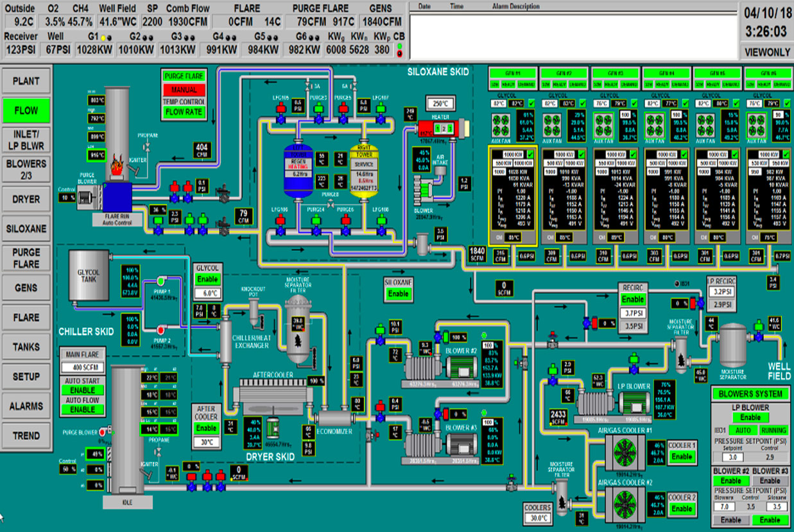Select the Pump 2 red indicator

pyautogui.click(x=160, y=329)
